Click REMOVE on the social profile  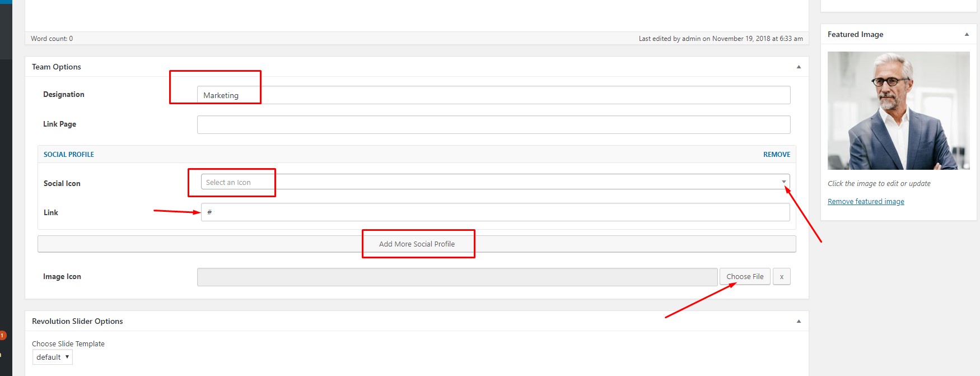[x=776, y=155]
